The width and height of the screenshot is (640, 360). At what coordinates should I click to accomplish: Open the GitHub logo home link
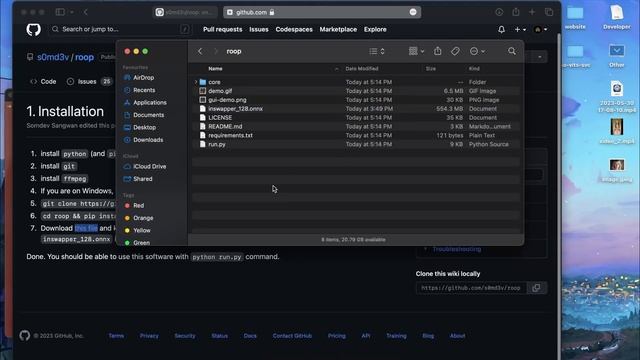33,29
